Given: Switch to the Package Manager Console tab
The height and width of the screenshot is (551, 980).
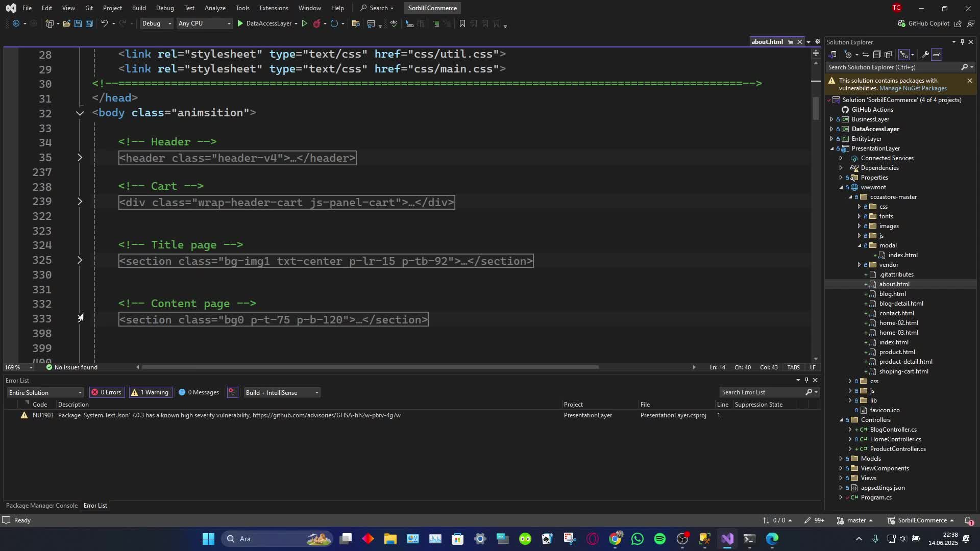Looking at the screenshot, I should [x=42, y=506].
